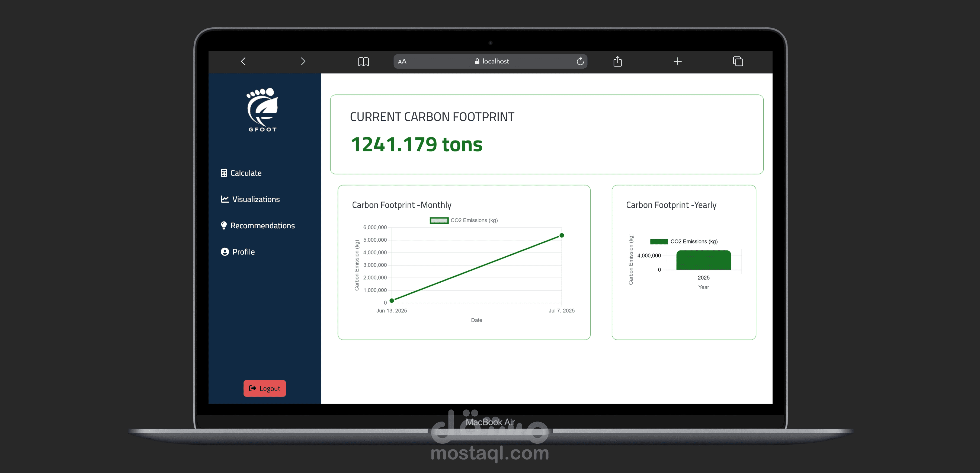Click the AA reader text-size button

point(402,61)
